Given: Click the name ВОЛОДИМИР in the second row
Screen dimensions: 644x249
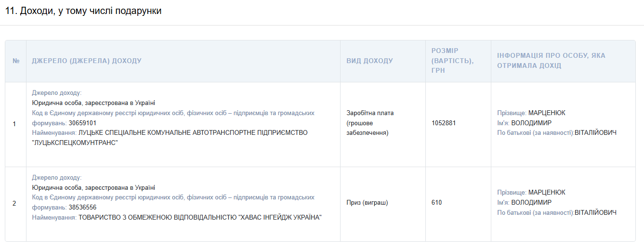Looking at the screenshot, I should coord(531,203).
